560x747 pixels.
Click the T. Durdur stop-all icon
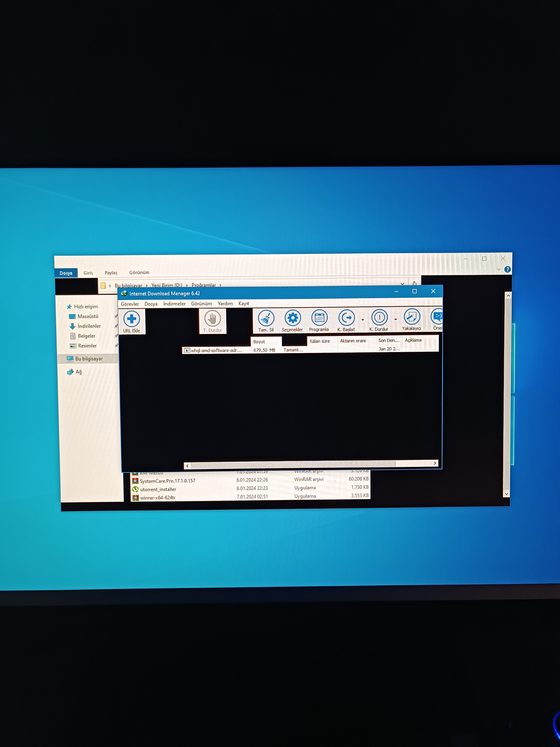pos(212,318)
